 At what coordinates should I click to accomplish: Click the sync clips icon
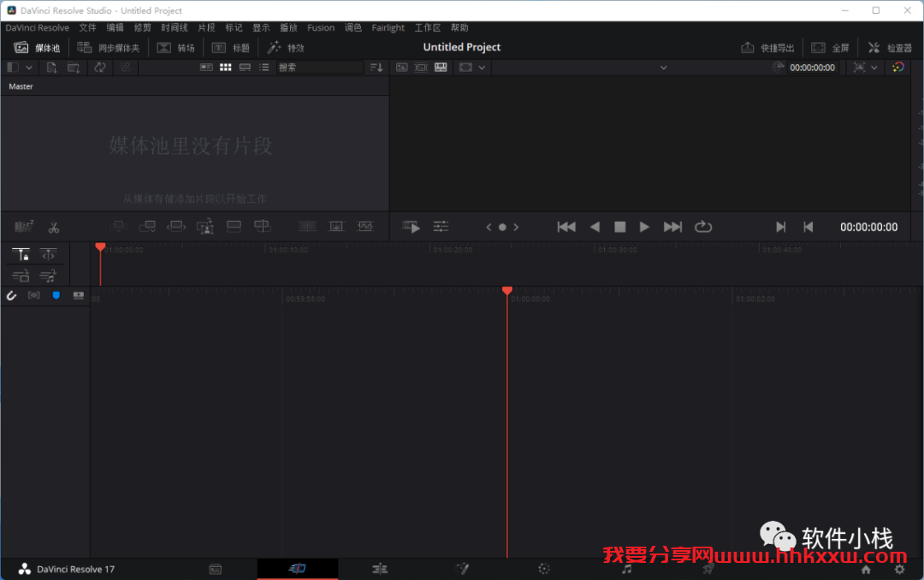point(100,68)
